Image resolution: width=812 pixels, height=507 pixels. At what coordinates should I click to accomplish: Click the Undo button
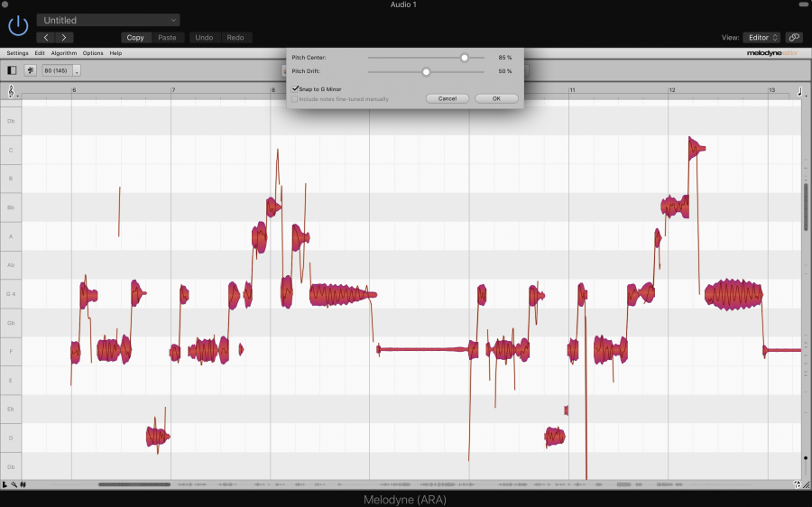click(x=204, y=37)
